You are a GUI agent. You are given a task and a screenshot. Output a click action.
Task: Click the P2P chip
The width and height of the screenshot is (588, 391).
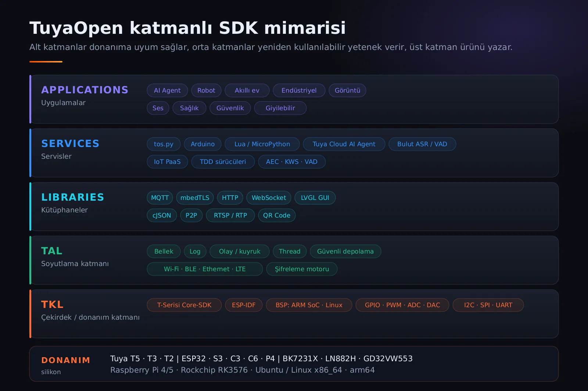pos(191,215)
